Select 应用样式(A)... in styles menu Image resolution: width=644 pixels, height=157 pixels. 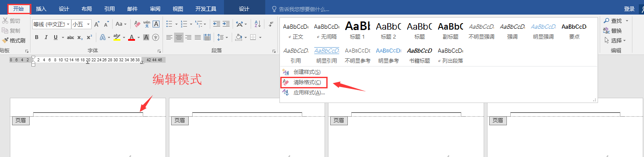coord(304,92)
